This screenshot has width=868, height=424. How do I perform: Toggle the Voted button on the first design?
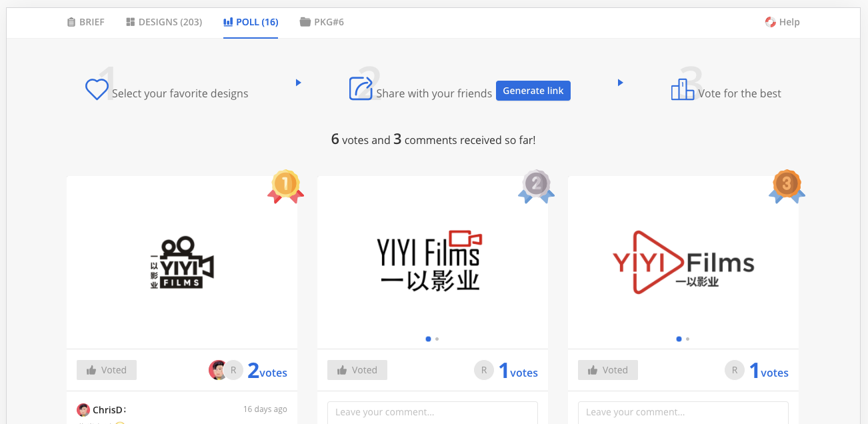[x=107, y=370]
